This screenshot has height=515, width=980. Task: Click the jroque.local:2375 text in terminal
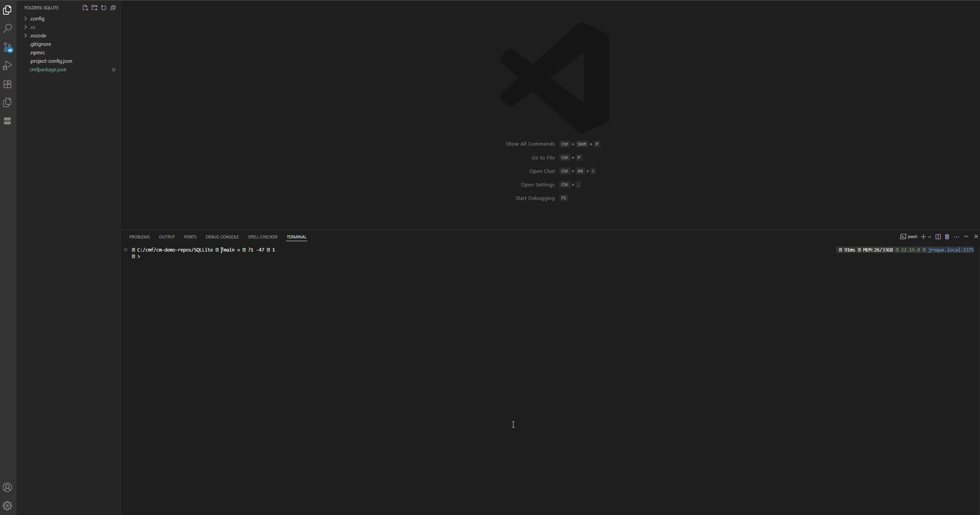coord(951,250)
